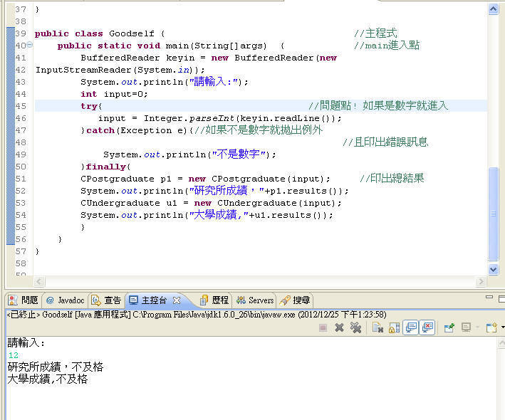The width and height of the screenshot is (505, 420).
Task: Switch to the 問題 (Problems) tab
Action: click(24, 300)
